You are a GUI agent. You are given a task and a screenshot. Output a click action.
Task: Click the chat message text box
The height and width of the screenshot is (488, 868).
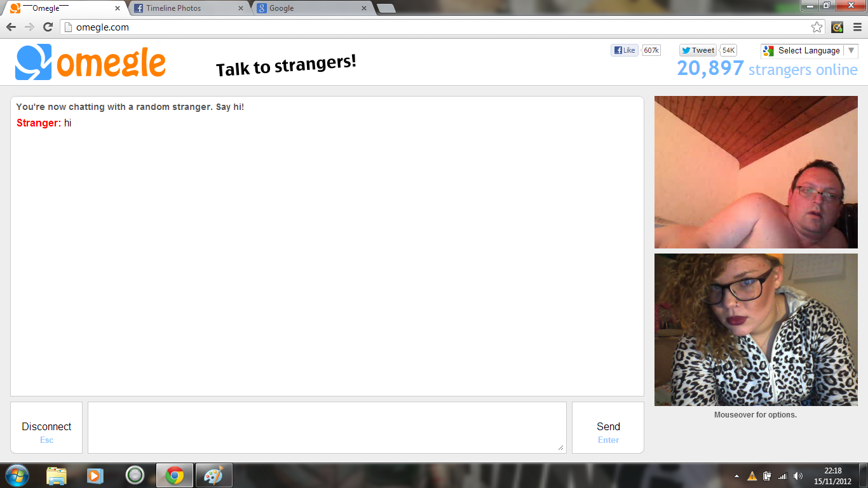pos(327,427)
